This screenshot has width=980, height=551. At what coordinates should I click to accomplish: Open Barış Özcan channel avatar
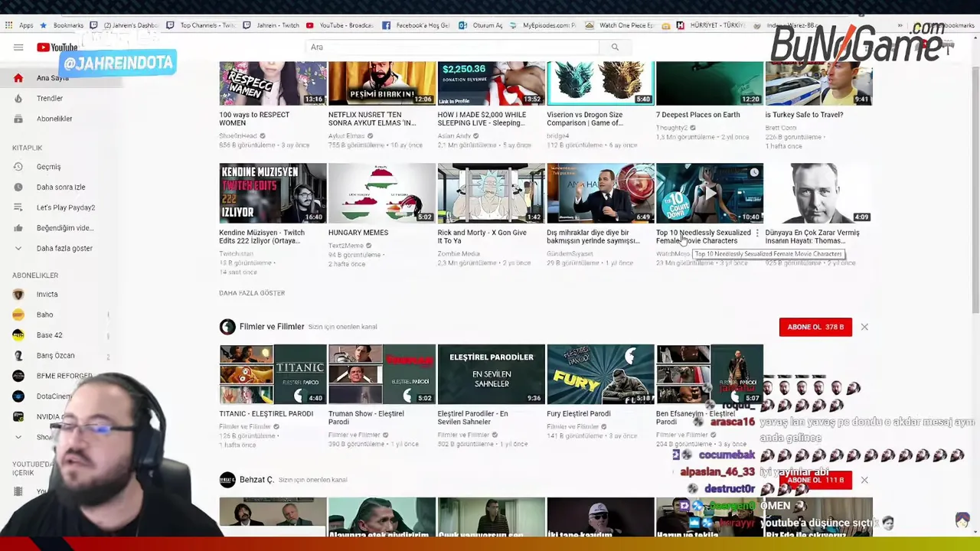click(x=18, y=355)
